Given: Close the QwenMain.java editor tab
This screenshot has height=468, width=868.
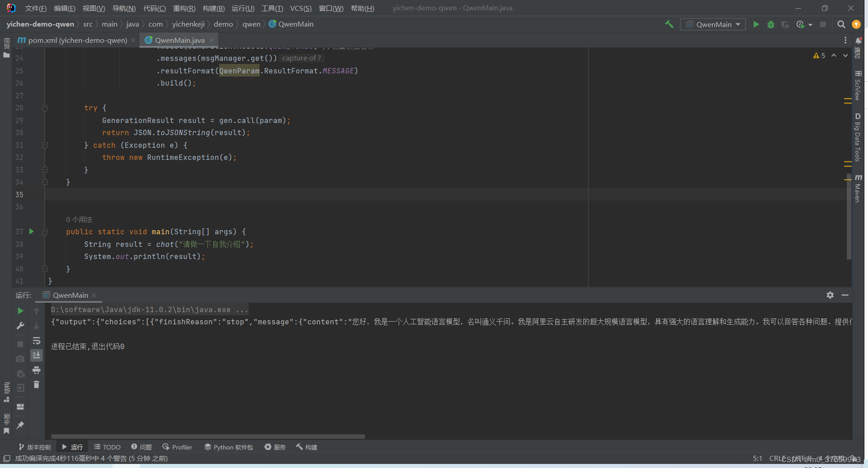Looking at the screenshot, I should pyautogui.click(x=211, y=40).
